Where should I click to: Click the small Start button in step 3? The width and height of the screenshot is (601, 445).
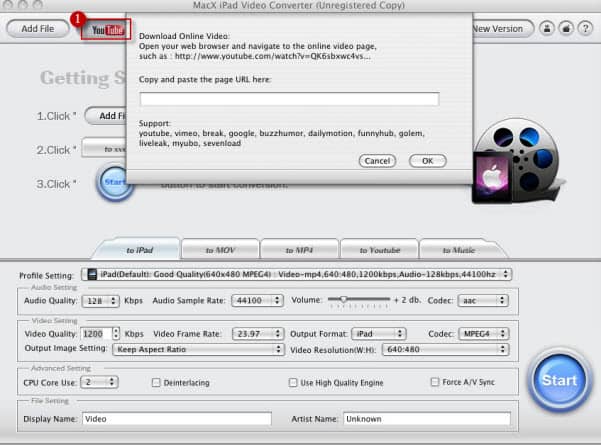click(114, 183)
